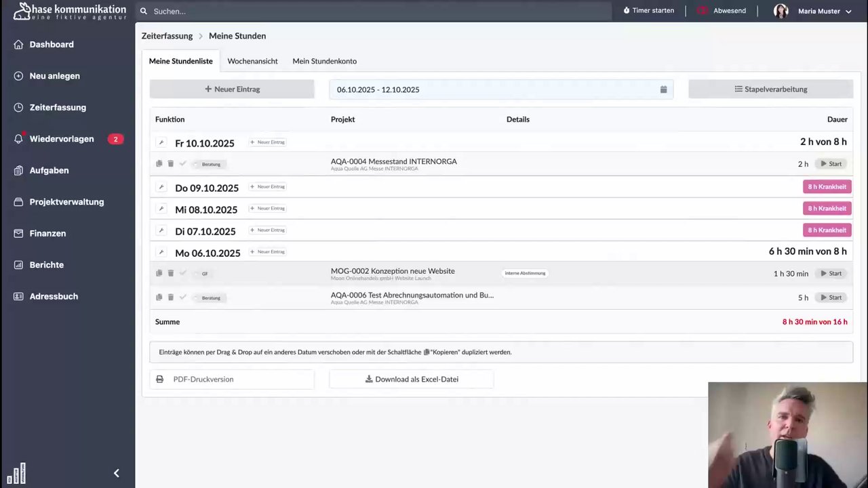
Task: Open Finanzen in the sidebar
Action: tap(47, 233)
